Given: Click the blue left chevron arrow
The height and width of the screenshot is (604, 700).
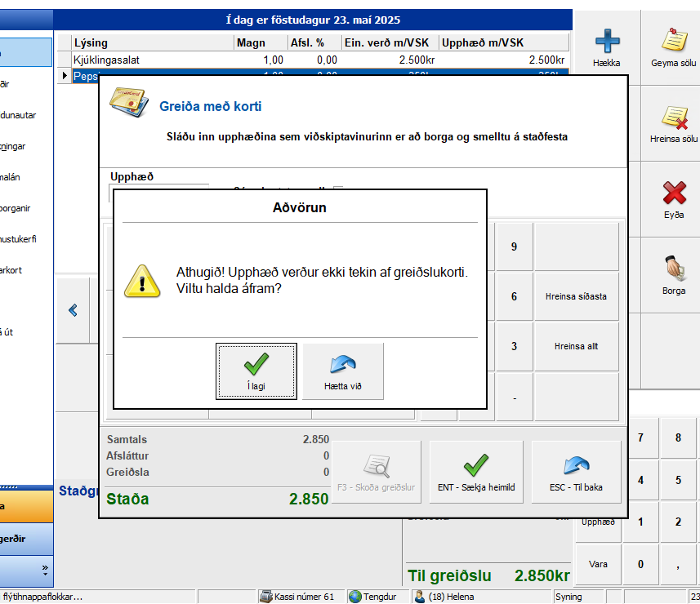Looking at the screenshot, I should (73, 310).
